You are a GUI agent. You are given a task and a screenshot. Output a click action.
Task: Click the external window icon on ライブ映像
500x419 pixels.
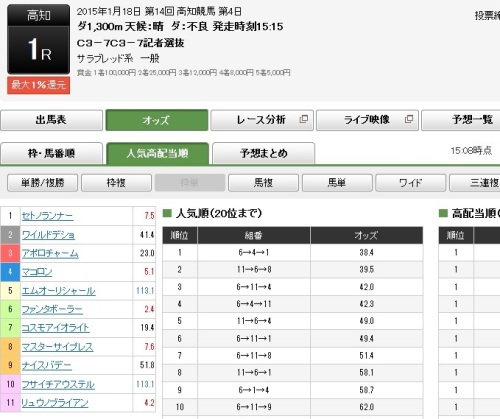pyautogui.click(x=409, y=119)
